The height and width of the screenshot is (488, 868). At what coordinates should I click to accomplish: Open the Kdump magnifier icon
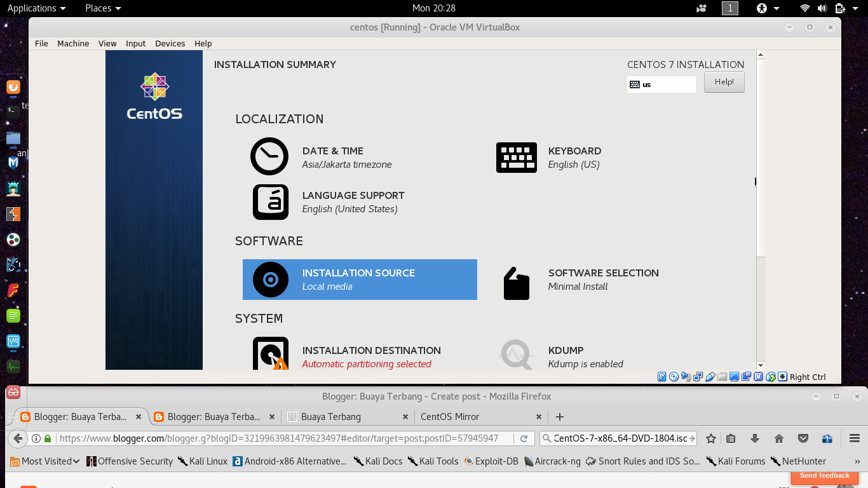[x=517, y=355]
